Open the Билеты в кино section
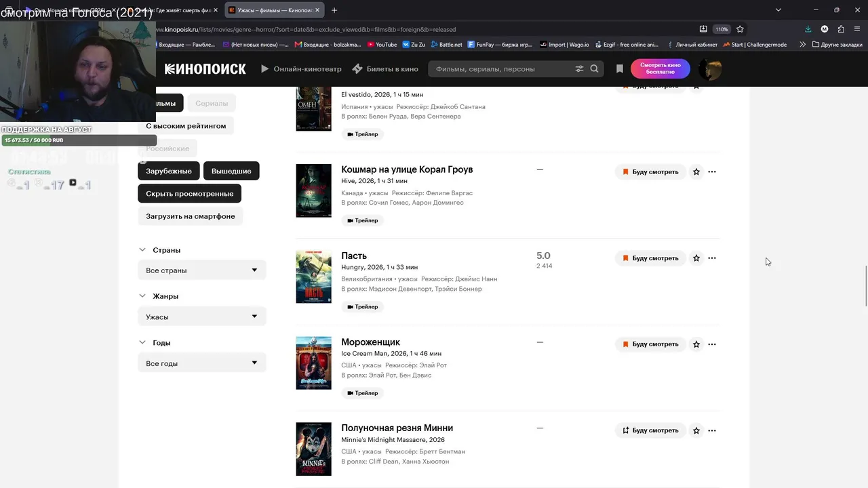Viewport: 868px width, 488px height. (x=385, y=68)
